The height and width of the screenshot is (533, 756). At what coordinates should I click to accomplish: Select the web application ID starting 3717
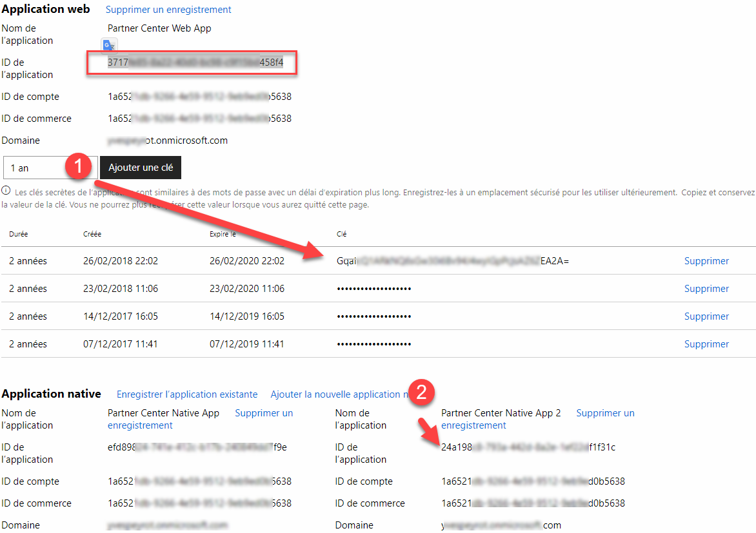point(195,62)
